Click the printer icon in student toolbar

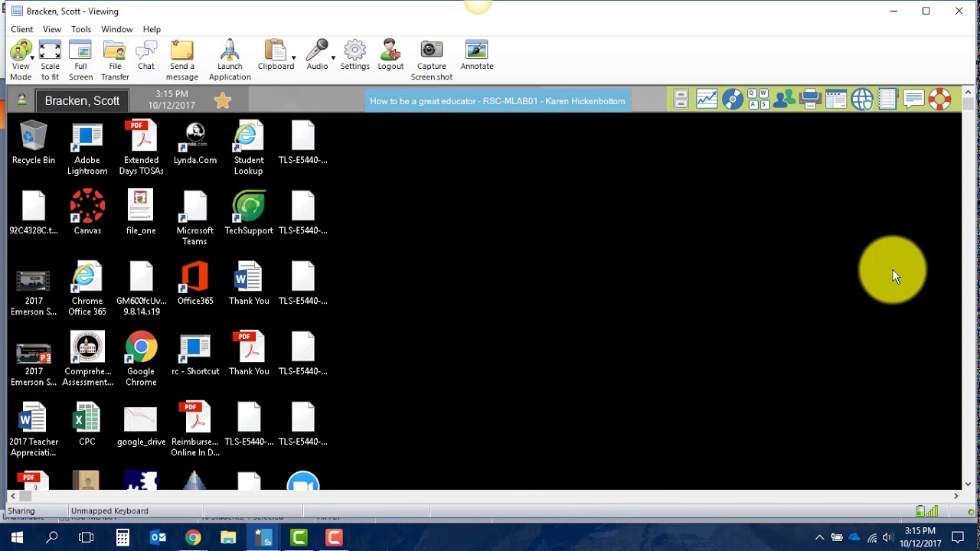click(810, 99)
